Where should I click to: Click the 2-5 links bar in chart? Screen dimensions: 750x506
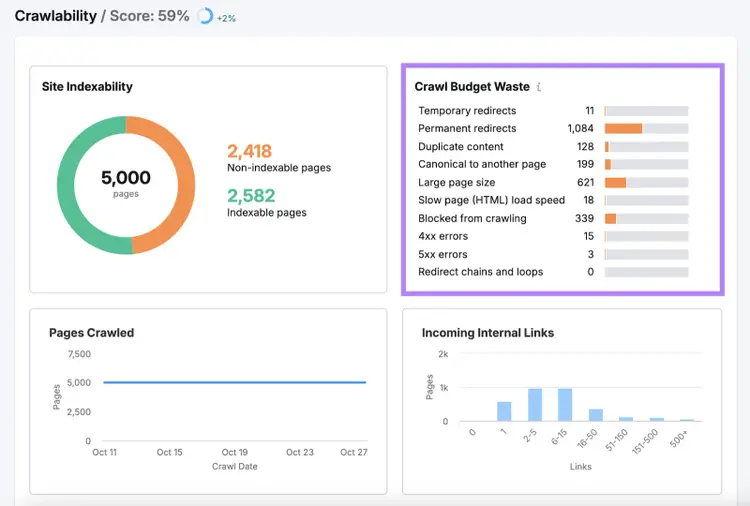tap(535, 405)
